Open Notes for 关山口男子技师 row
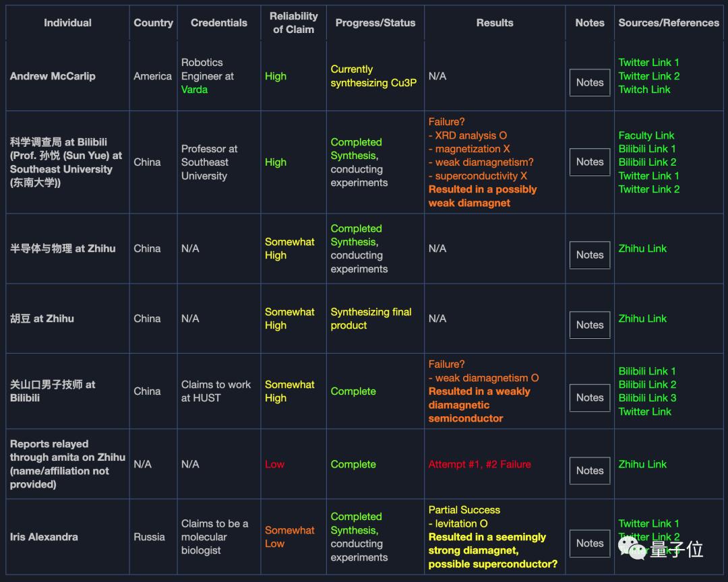The width and height of the screenshot is (728, 582). coord(589,398)
